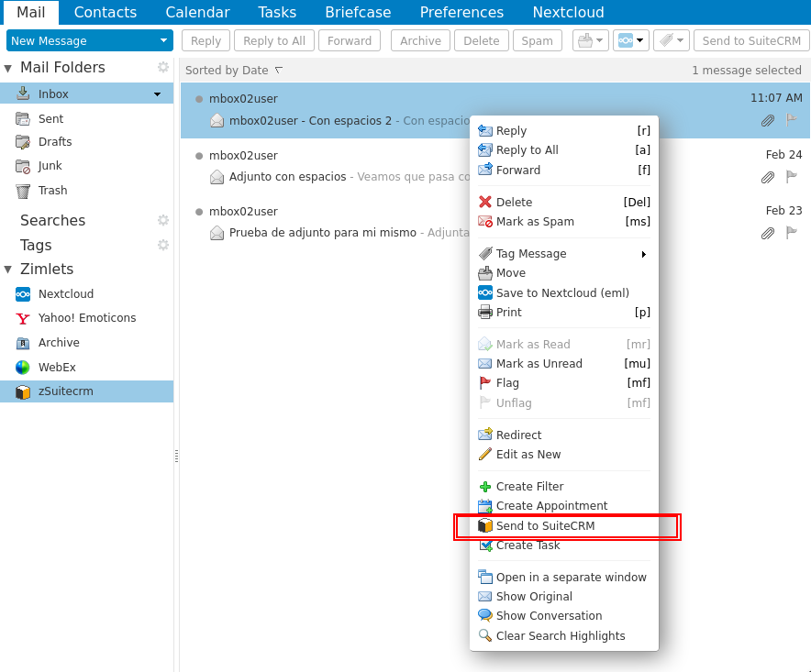The height and width of the screenshot is (672, 811).
Task: Open Nextcloud toolbar dropdown arrow
Action: tap(639, 40)
